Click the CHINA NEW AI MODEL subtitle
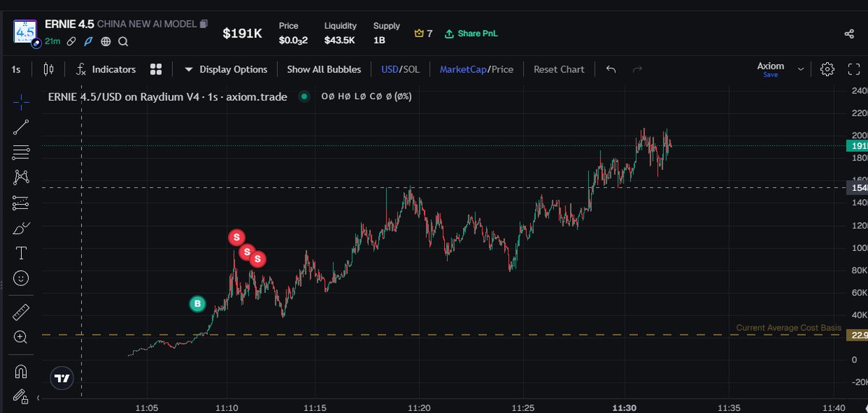The image size is (868, 413). tap(147, 24)
